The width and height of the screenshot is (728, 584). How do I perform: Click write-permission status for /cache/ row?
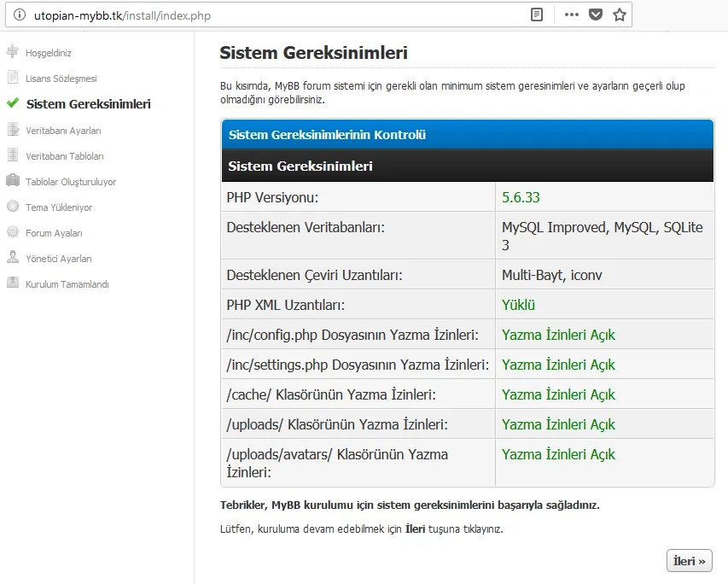558,394
